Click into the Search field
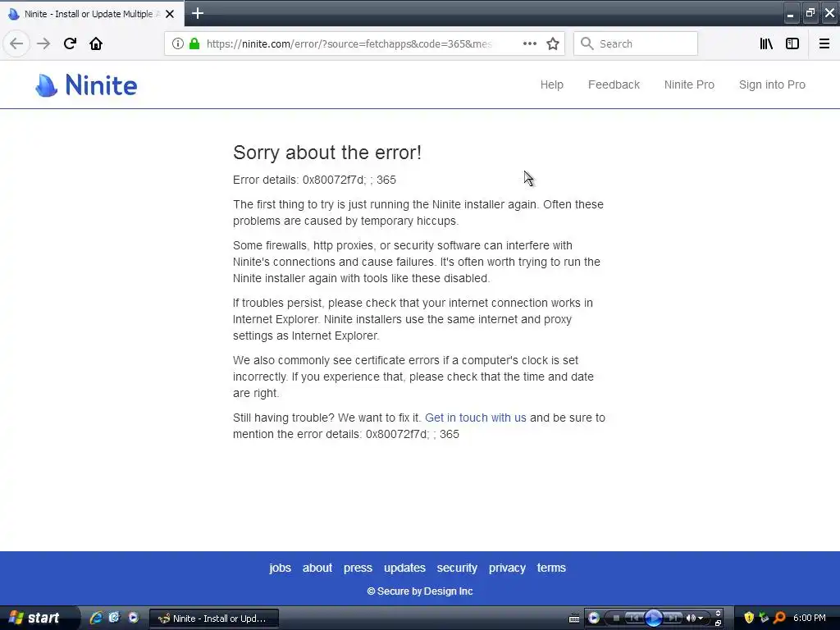This screenshot has width=840, height=630. pos(636,43)
